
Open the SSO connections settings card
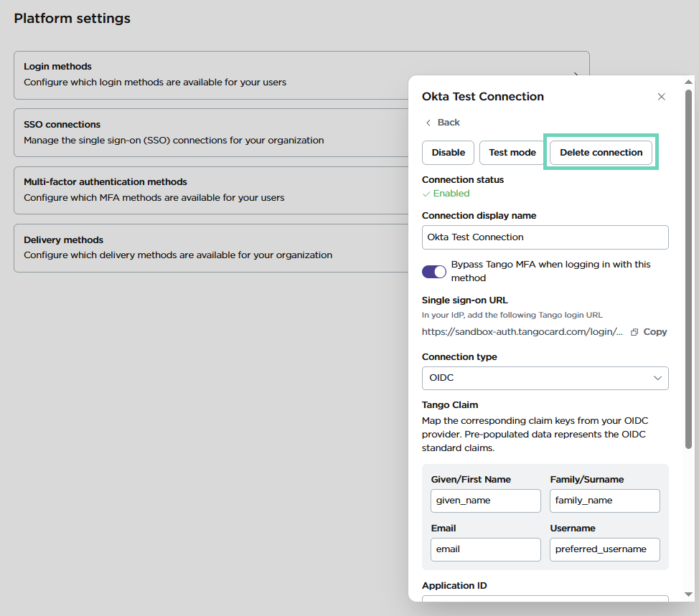point(211,132)
